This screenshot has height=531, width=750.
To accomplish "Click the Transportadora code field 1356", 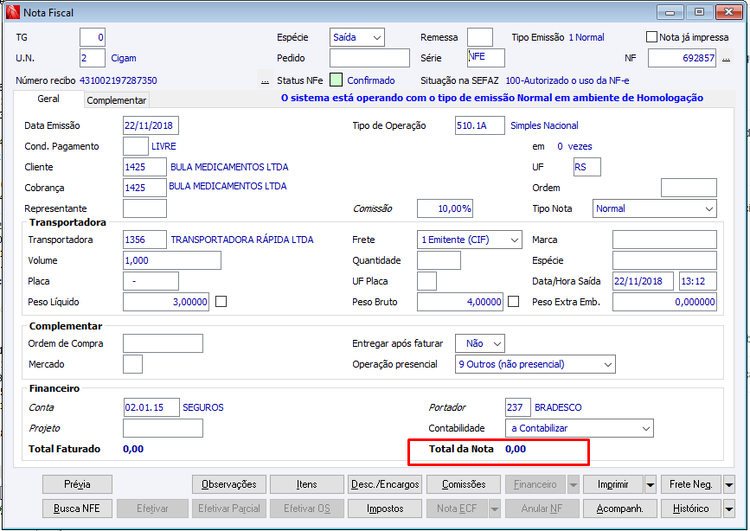I will [145, 240].
